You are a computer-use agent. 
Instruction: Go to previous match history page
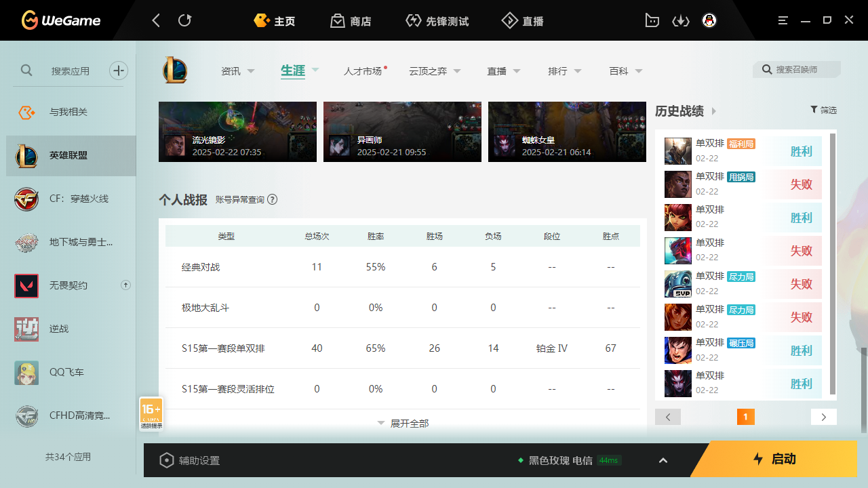(668, 417)
